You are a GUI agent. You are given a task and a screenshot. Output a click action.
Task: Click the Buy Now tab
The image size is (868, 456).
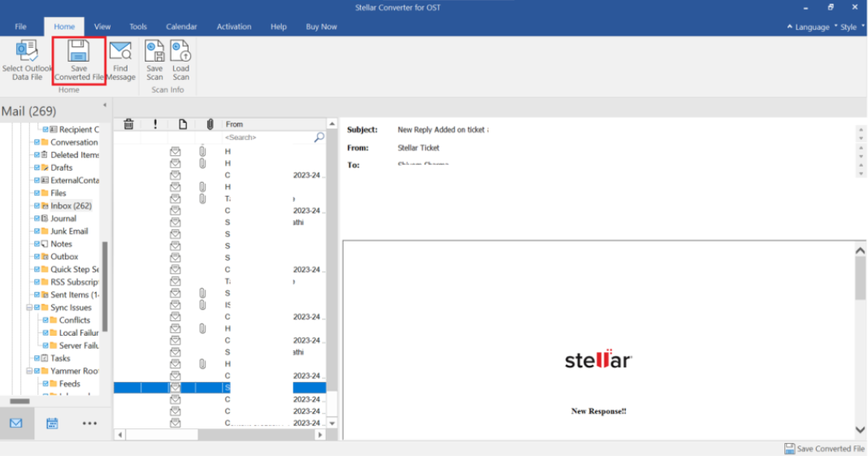pos(321,27)
